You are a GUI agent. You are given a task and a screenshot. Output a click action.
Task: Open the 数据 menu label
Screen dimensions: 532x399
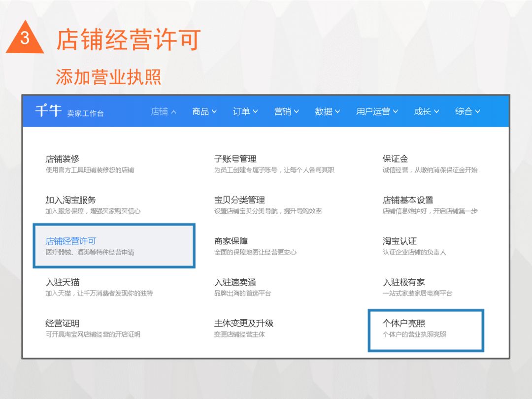click(x=323, y=111)
